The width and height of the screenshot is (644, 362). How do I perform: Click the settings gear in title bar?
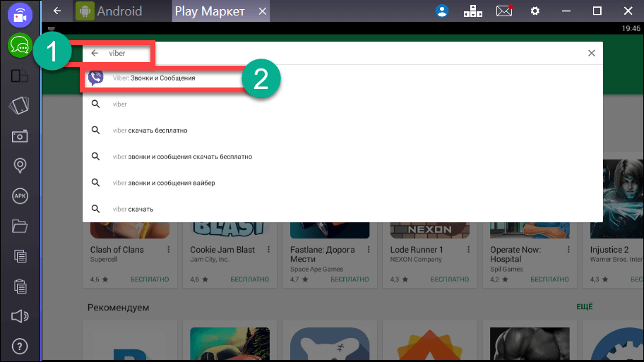click(535, 11)
